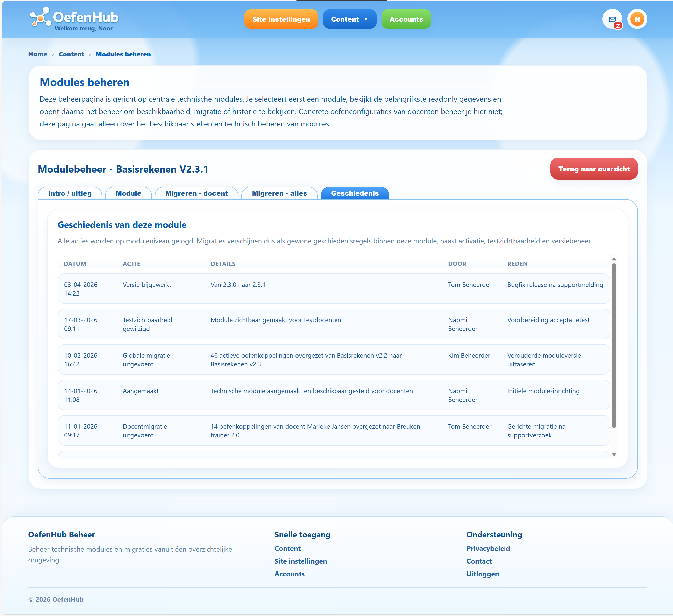Click 'Gerichte migratie na supportverzoek' reason
This screenshot has height=616, width=673.
[536, 431]
